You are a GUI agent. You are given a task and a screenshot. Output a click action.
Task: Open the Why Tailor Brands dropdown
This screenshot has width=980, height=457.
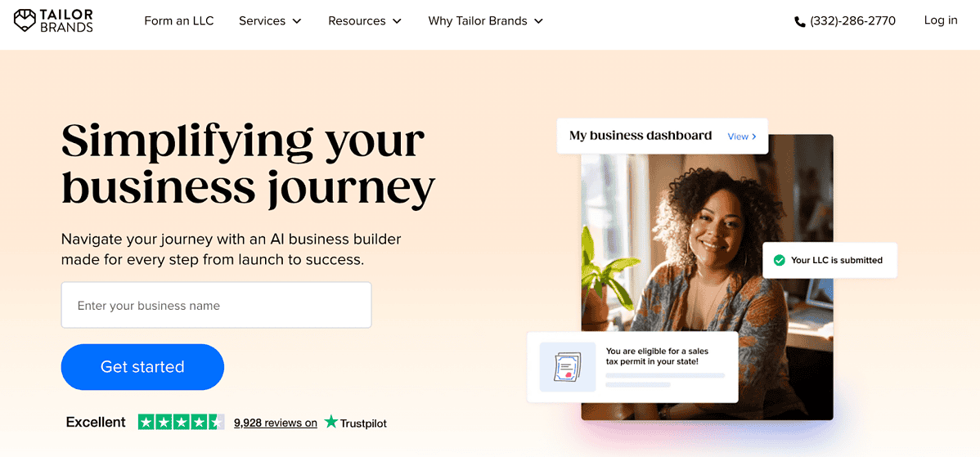point(486,20)
